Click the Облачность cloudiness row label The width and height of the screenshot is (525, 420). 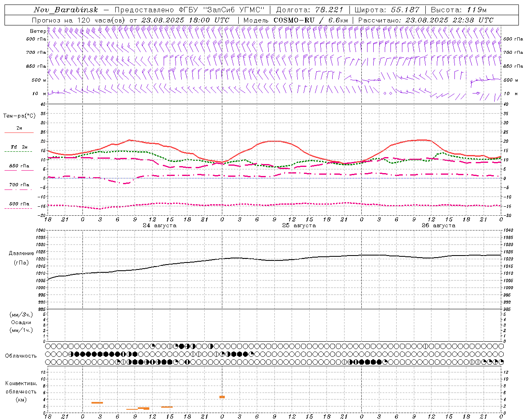(21, 356)
